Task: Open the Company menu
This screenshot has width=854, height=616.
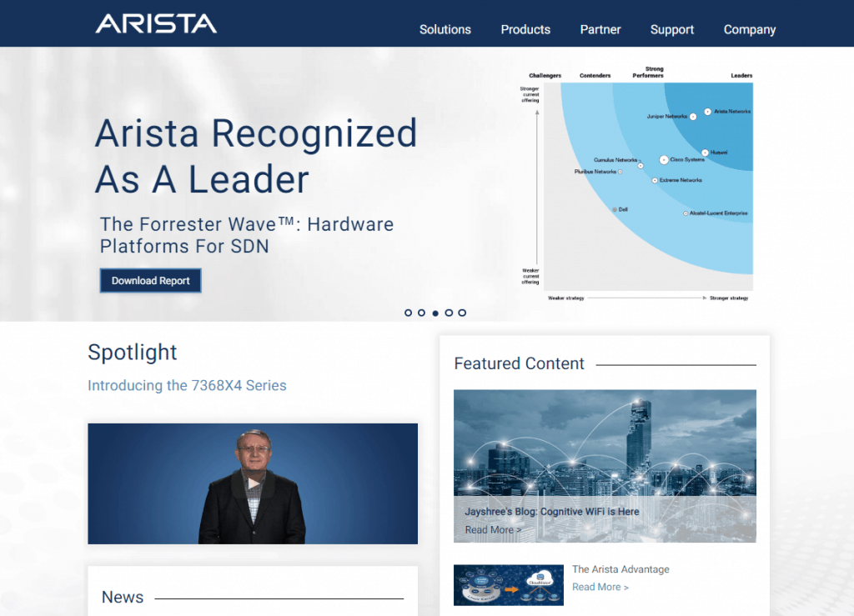Action: (x=749, y=29)
